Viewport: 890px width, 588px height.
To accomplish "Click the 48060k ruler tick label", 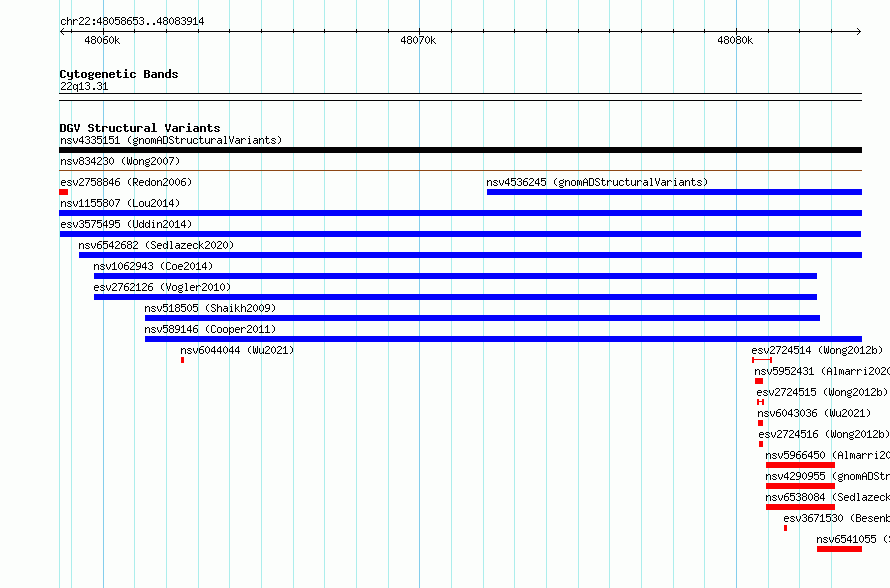I will pos(102,40).
